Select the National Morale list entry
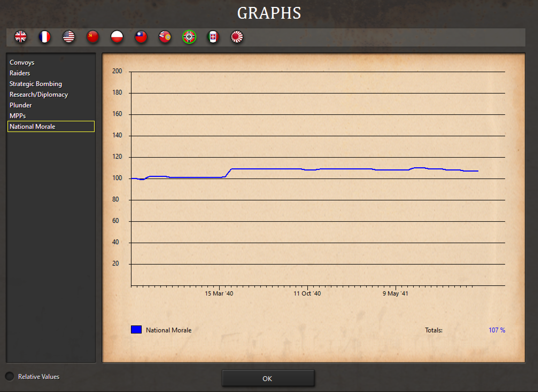 32,127
